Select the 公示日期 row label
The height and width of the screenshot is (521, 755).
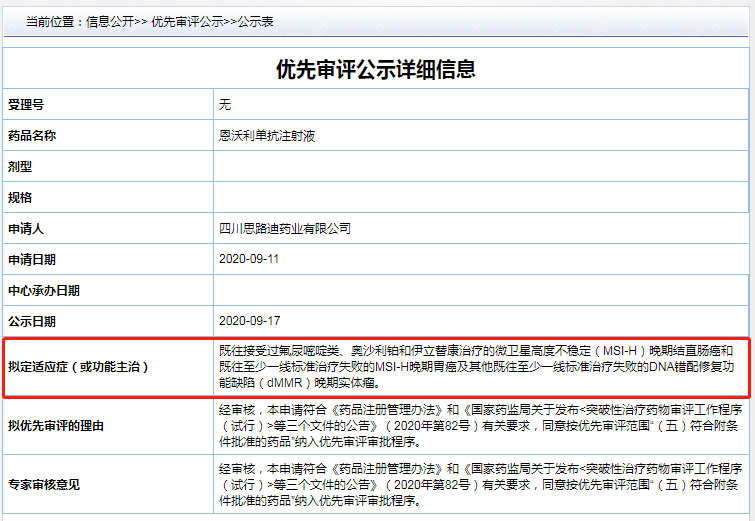click(32, 321)
